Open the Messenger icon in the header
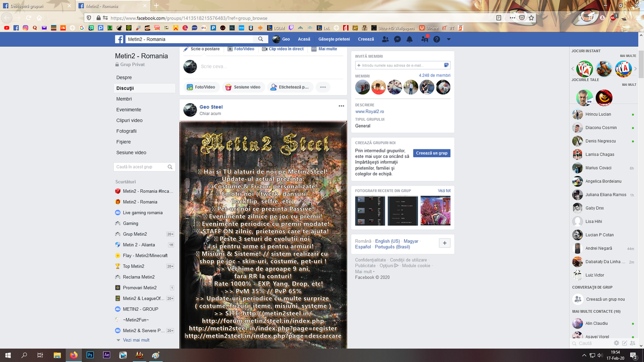Image resolution: width=644 pixels, height=362 pixels. (x=397, y=39)
